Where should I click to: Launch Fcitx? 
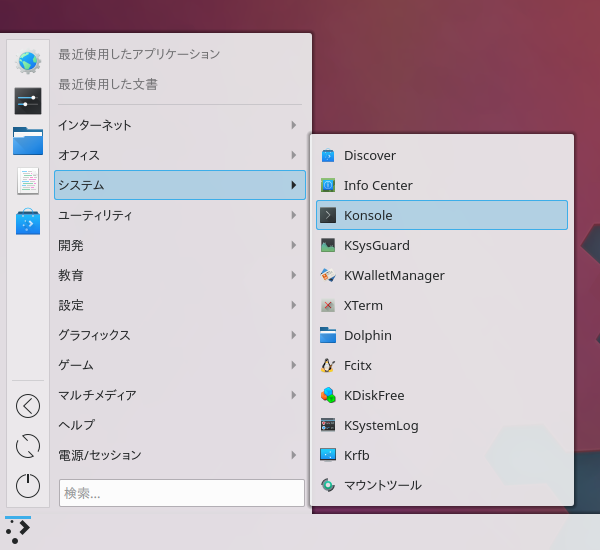tap(442, 365)
